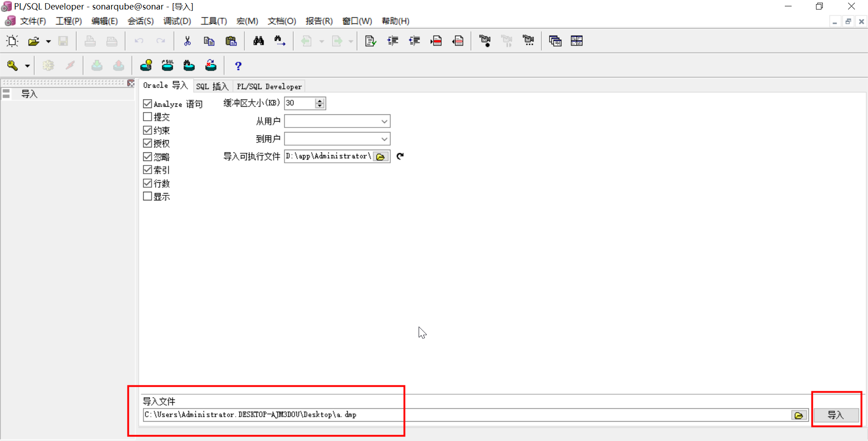Click the 导入文件 path input field

pyautogui.click(x=467, y=415)
